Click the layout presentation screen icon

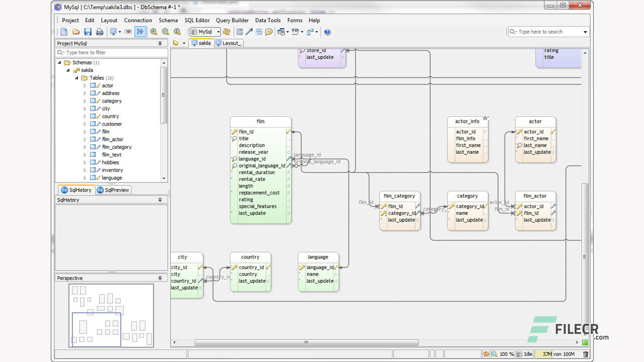113,32
